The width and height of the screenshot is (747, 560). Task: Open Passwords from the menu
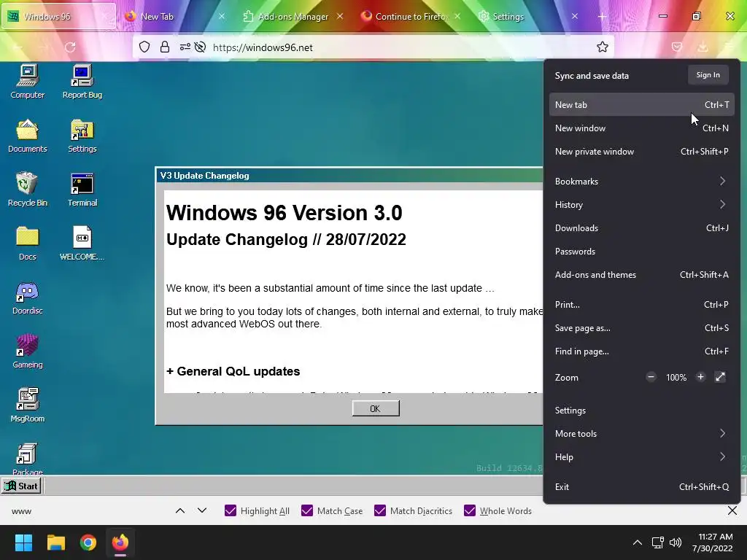pyautogui.click(x=641, y=251)
